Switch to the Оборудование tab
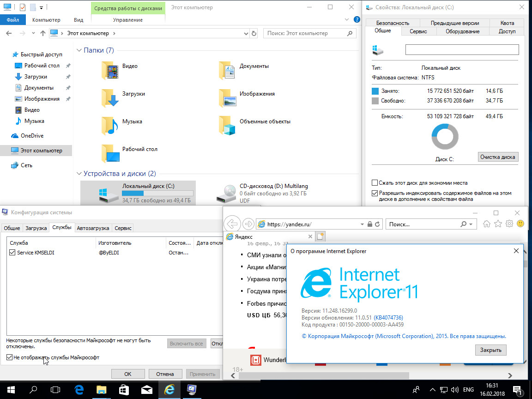The height and width of the screenshot is (399, 532). 462,31
